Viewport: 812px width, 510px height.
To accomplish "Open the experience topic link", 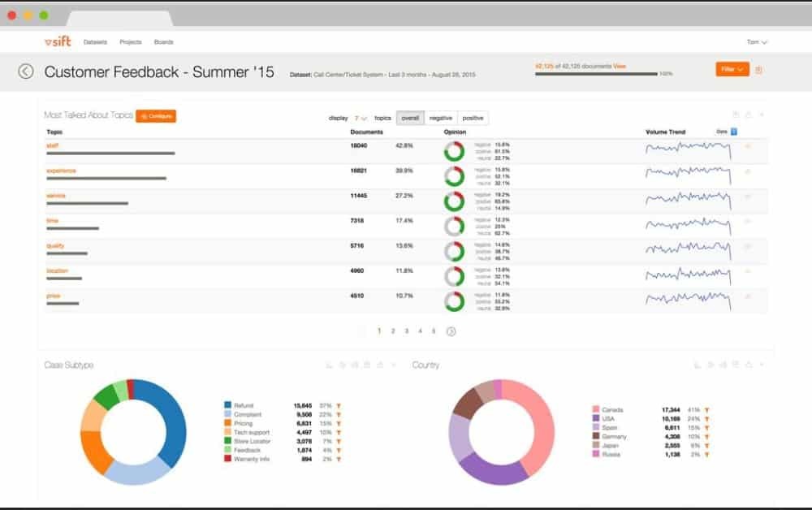I will (x=61, y=171).
